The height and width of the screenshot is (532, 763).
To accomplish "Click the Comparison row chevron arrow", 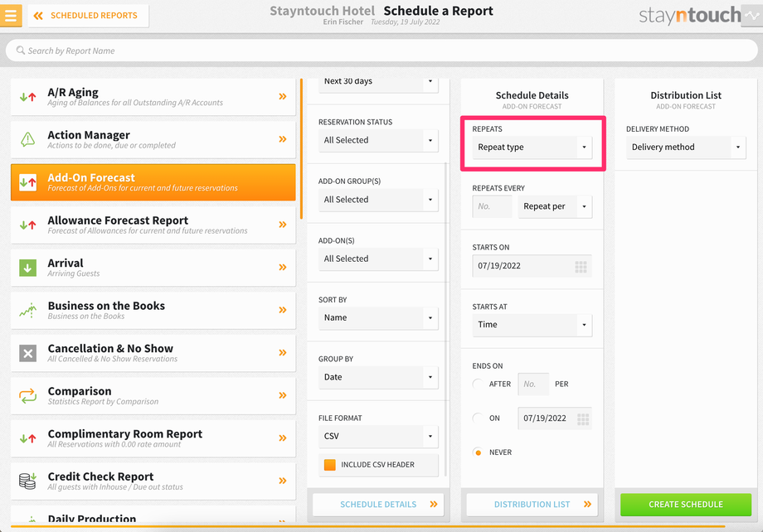I will tap(283, 395).
